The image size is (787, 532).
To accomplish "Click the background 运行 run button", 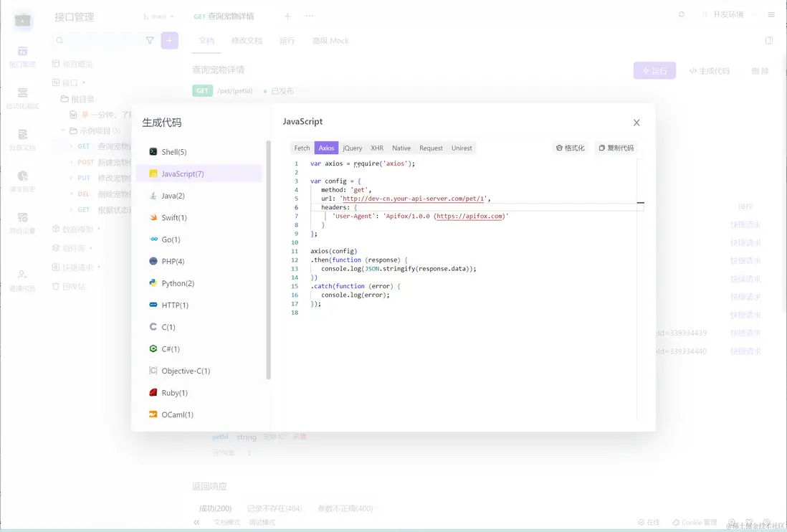I will click(x=654, y=71).
